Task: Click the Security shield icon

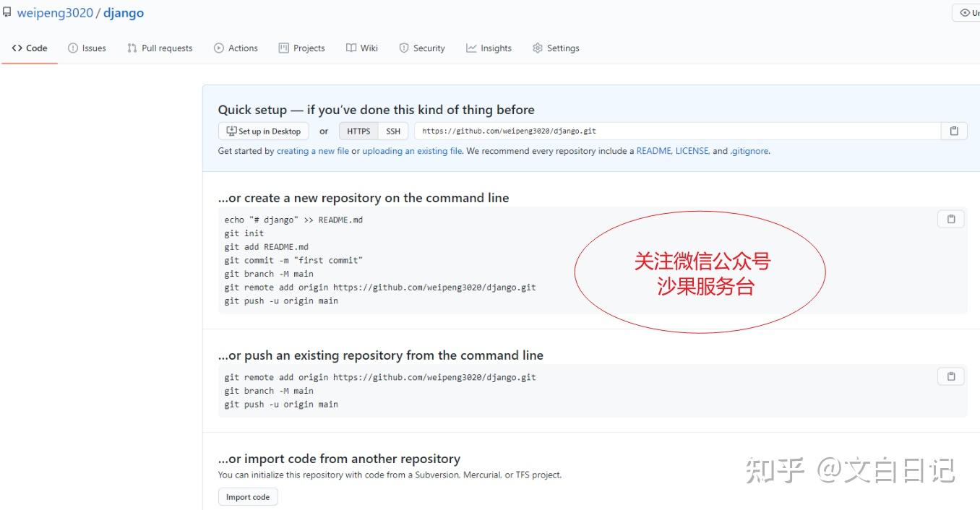Action: (x=403, y=48)
